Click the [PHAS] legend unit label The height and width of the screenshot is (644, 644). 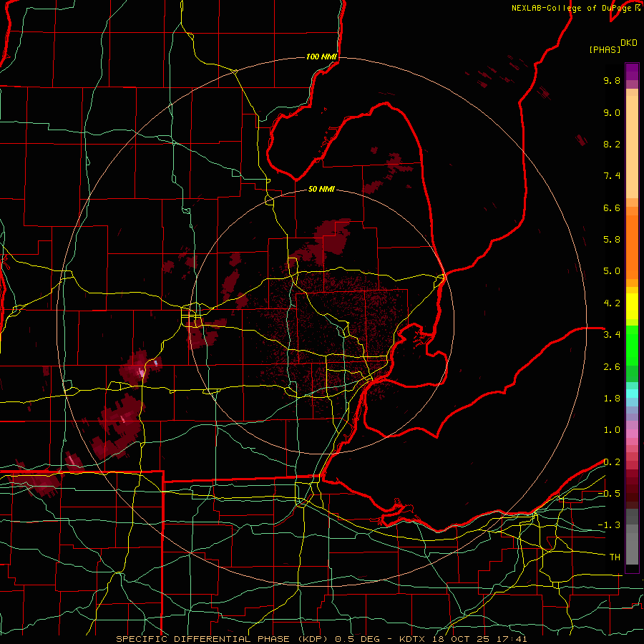(x=605, y=50)
